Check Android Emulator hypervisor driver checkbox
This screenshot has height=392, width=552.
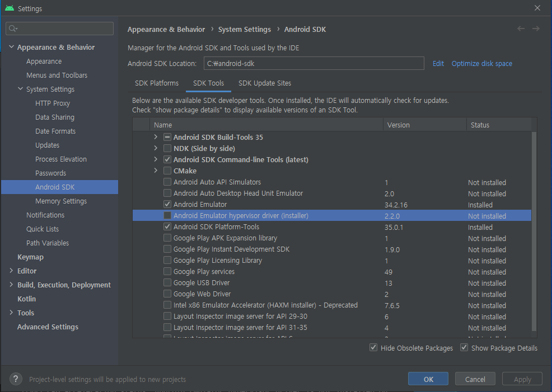(167, 215)
